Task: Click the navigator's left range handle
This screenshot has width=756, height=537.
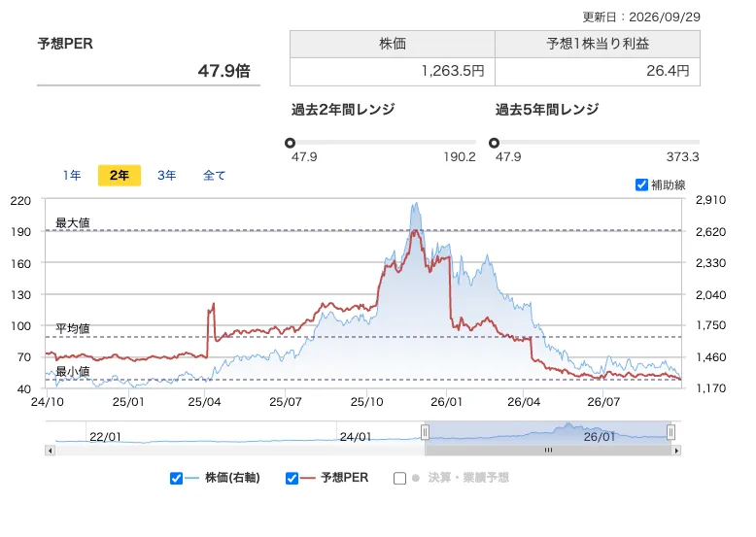Action: pyautogui.click(x=425, y=432)
